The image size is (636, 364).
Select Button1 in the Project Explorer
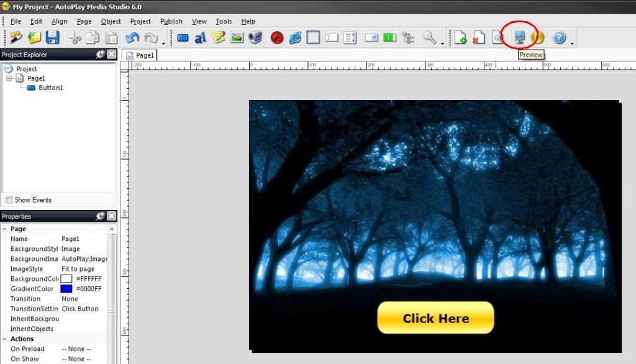point(50,88)
